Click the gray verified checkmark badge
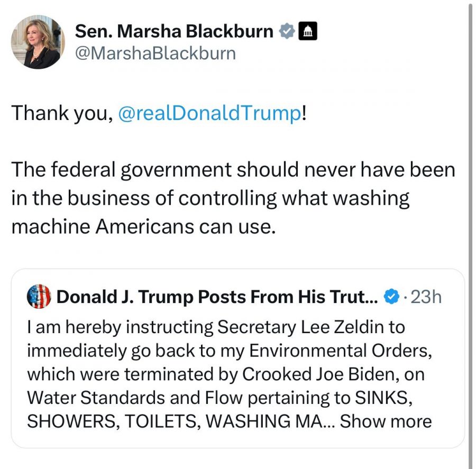Viewport: 476px width, 469px height. click(x=286, y=32)
